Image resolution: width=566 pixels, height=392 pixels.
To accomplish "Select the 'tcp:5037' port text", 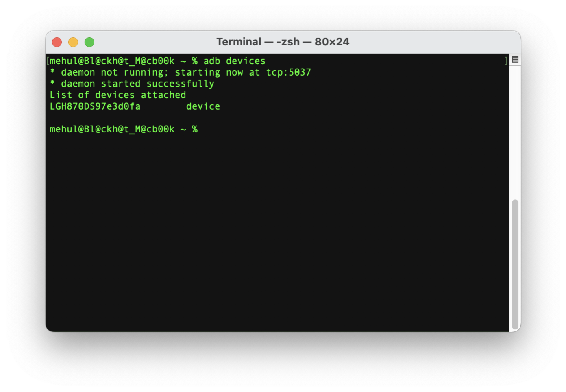I will (288, 72).
